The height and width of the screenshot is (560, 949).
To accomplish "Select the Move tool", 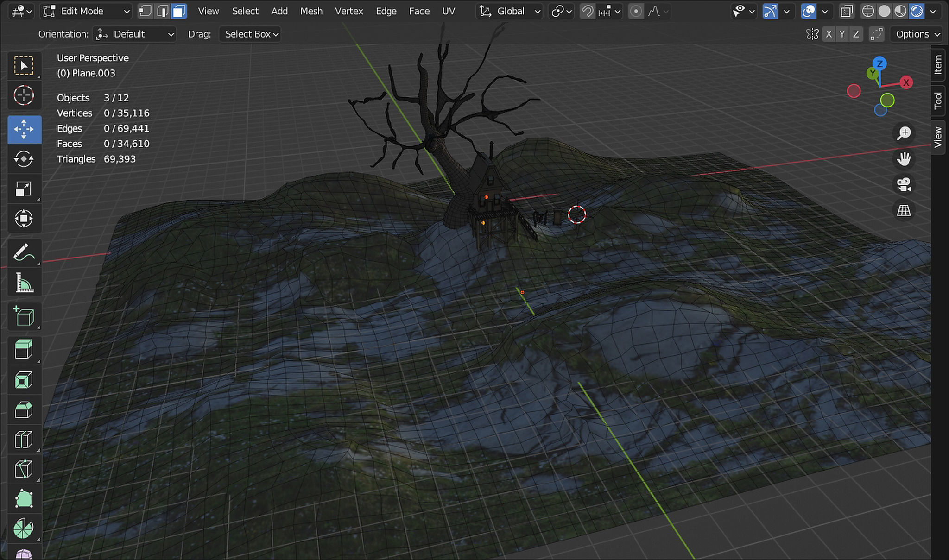I will [x=24, y=129].
